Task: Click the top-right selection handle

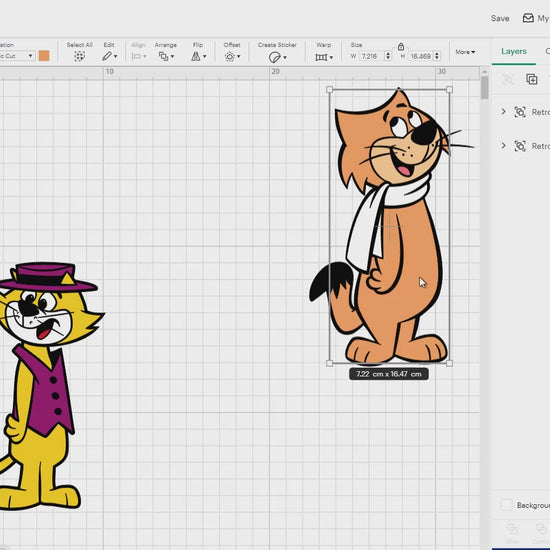Action: pos(449,90)
